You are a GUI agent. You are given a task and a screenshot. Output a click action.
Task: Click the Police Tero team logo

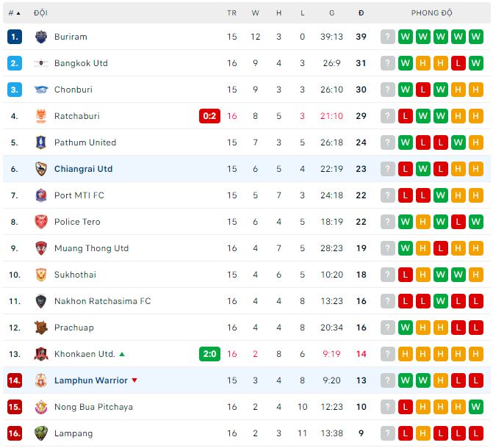coord(41,222)
